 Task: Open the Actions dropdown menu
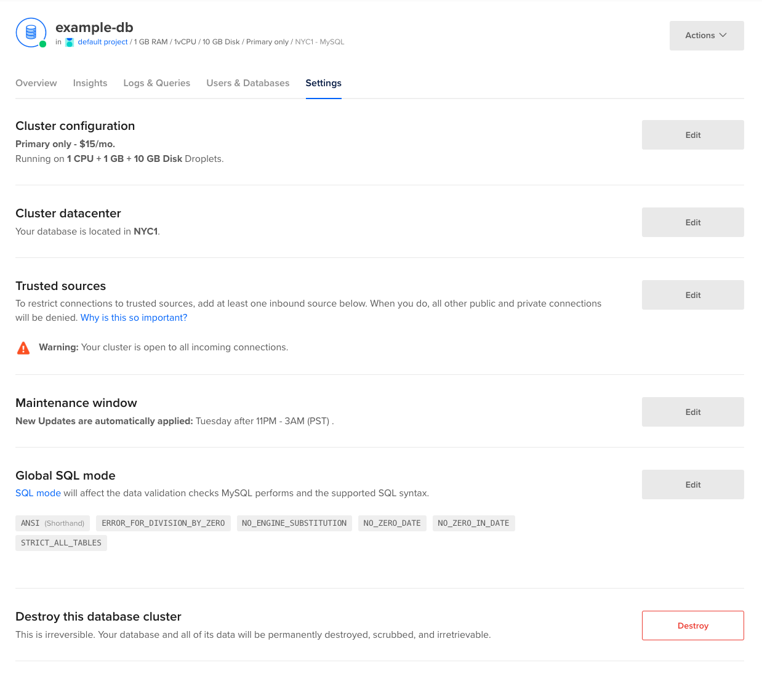[x=706, y=35]
